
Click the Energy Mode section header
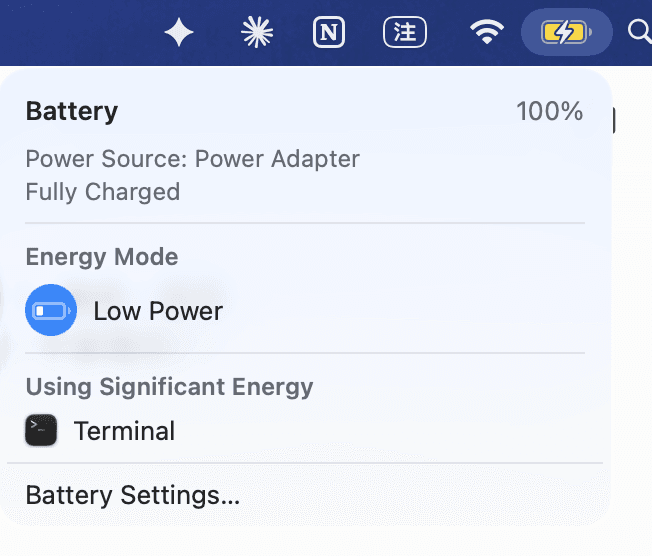(102, 257)
